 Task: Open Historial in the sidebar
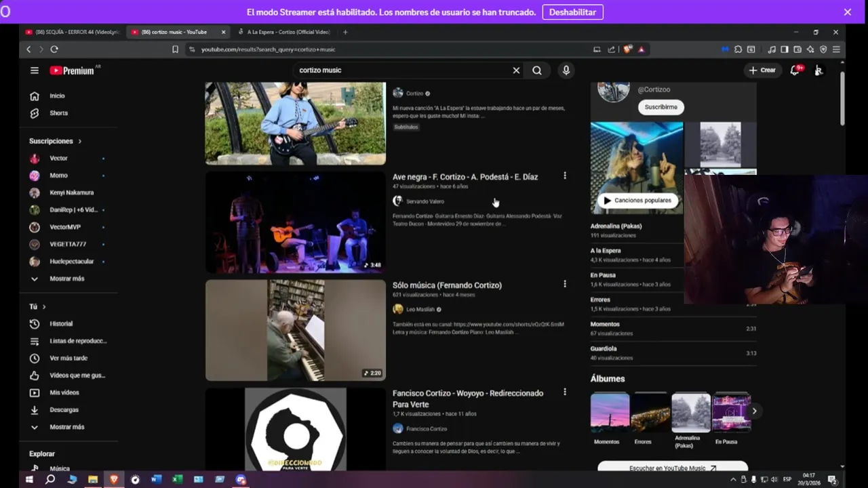tap(61, 324)
